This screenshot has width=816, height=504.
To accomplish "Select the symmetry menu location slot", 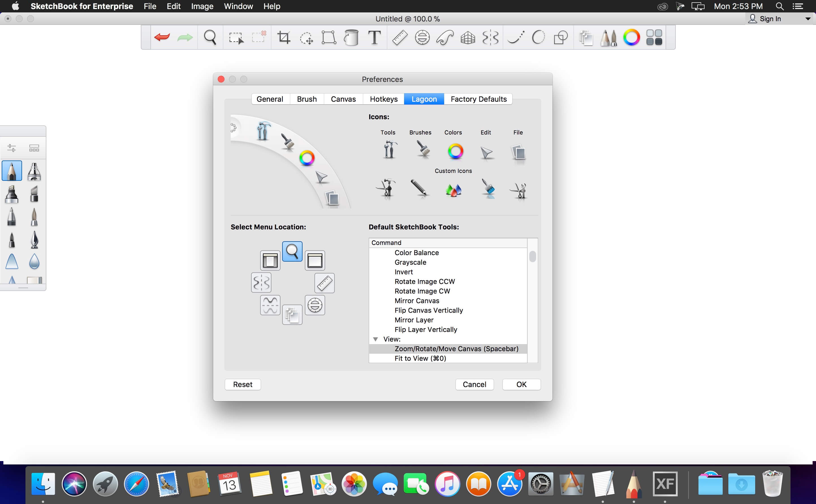I will [261, 283].
